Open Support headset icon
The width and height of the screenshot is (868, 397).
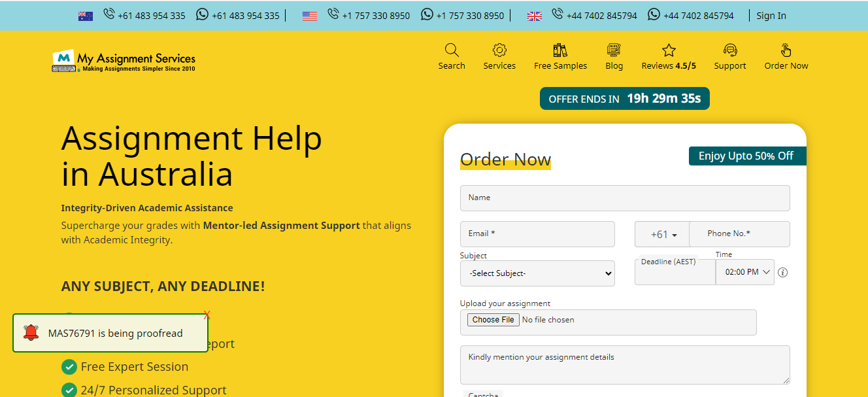coord(730,50)
